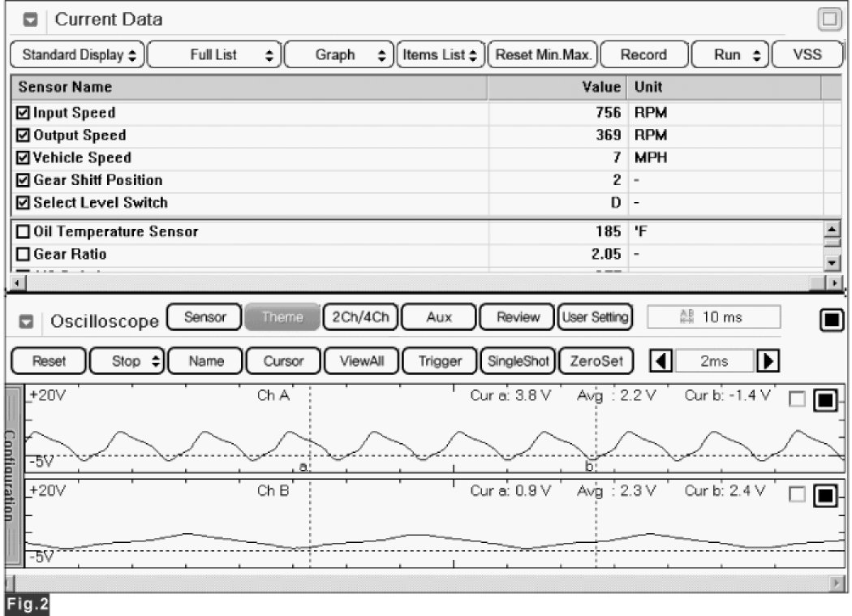Click the maximize square icon in Current Data

click(828, 19)
